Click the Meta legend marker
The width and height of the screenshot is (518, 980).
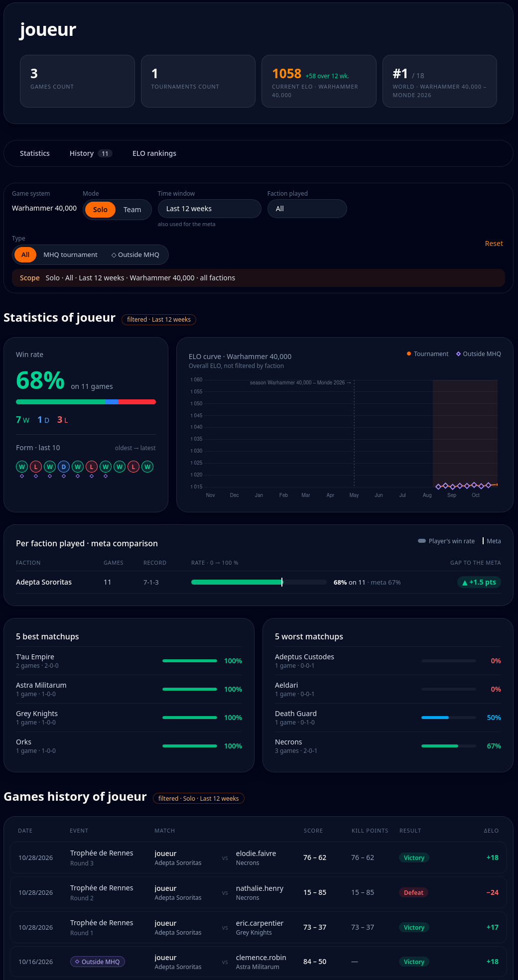pyautogui.click(x=483, y=541)
